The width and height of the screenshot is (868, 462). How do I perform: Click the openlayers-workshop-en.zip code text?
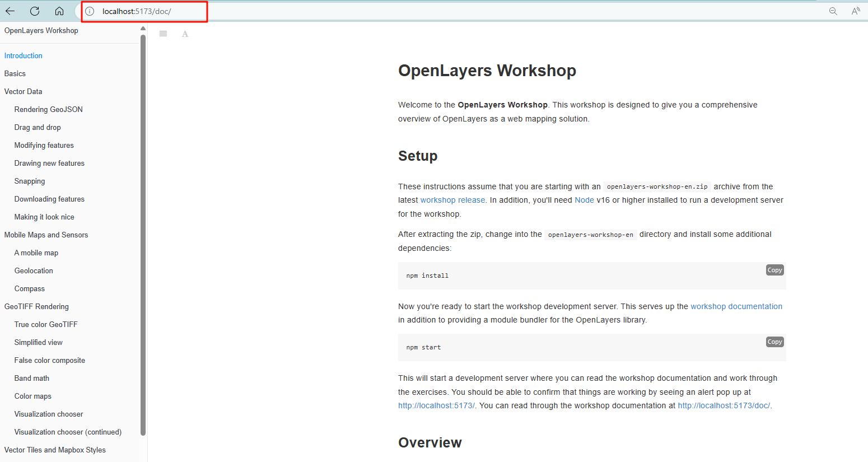[x=657, y=186]
